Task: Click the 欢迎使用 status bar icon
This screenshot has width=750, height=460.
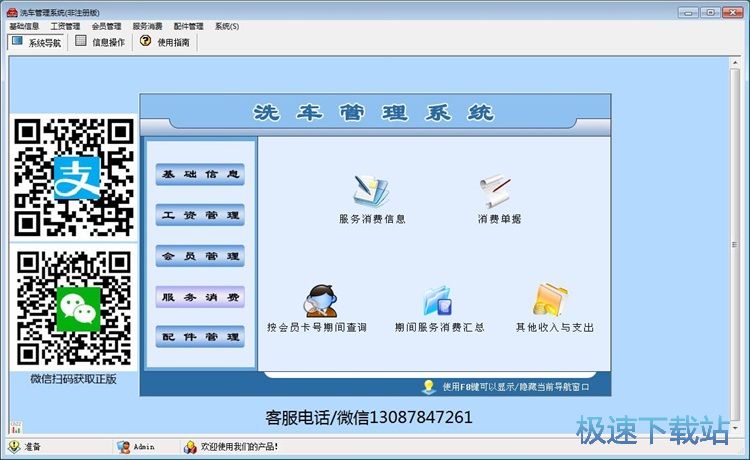Action: pos(190,447)
